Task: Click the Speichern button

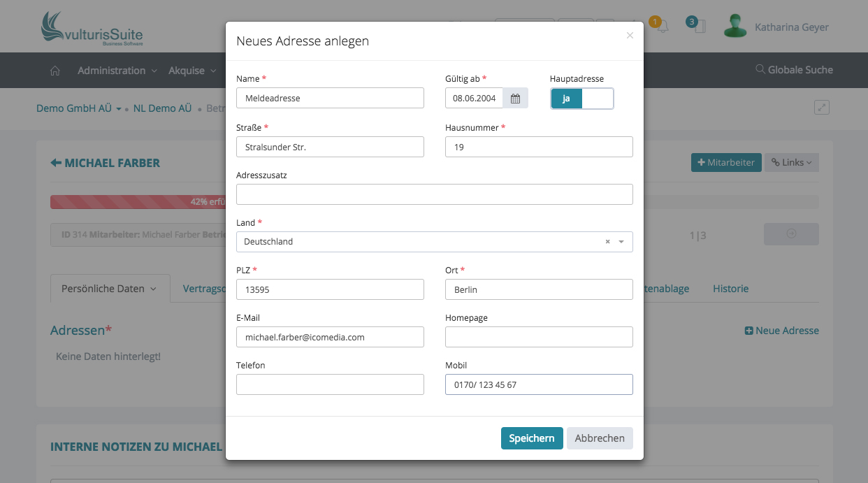Action: click(x=531, y=438)
